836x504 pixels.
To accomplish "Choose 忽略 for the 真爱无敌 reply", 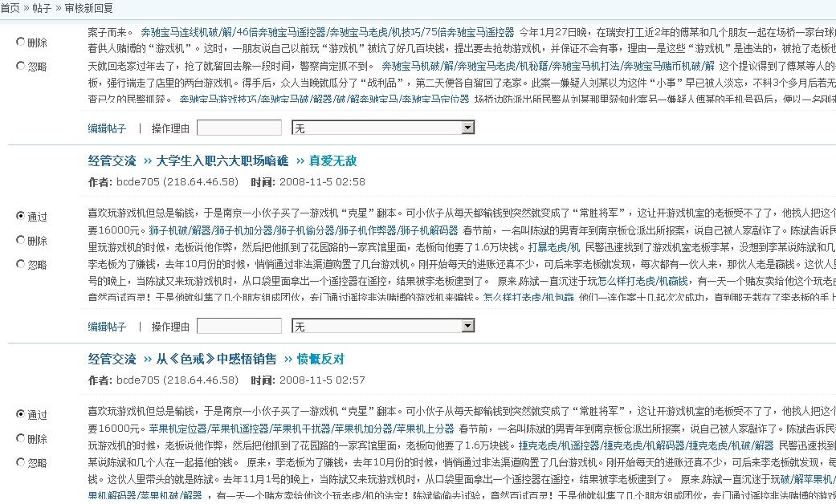I will pyautogui.click(x=20, y=264).
